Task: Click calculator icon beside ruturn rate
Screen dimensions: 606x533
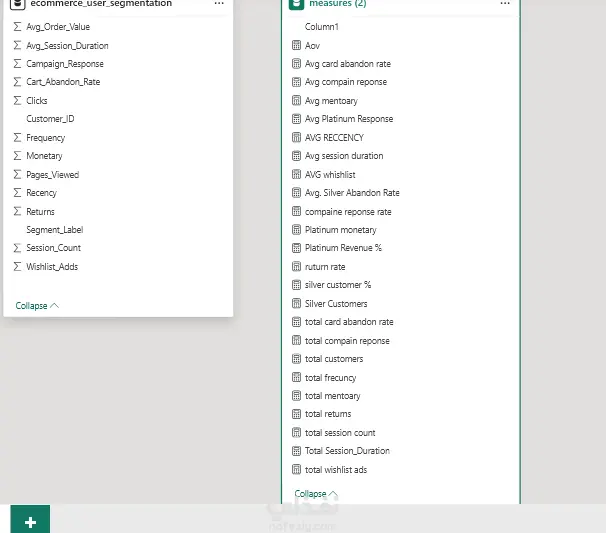Action: [296, 266]
